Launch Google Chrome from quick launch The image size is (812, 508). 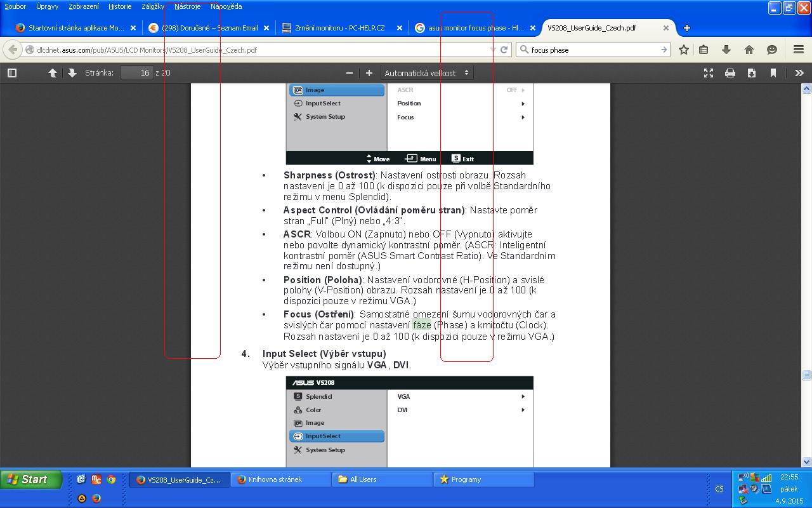(111, 479)
